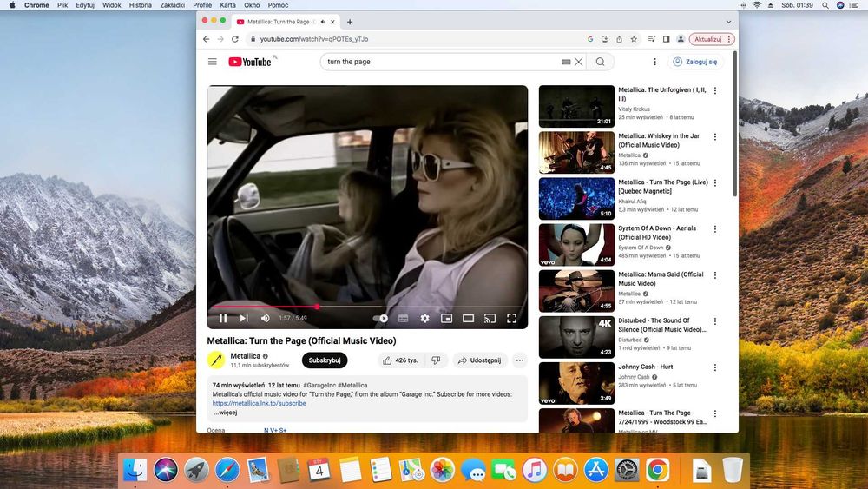The height and width of the screenshot is (489, 868).
Task: Expand the Chrome tab search chevron
Action: tap(728, 23)
